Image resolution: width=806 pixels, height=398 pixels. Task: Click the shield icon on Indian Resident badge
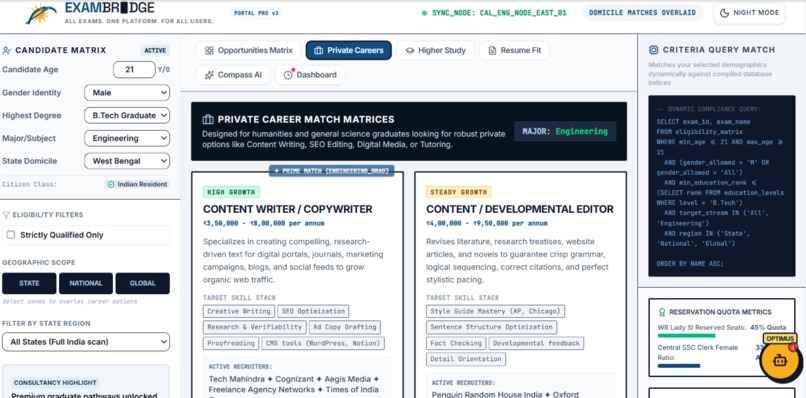point(111,184)
